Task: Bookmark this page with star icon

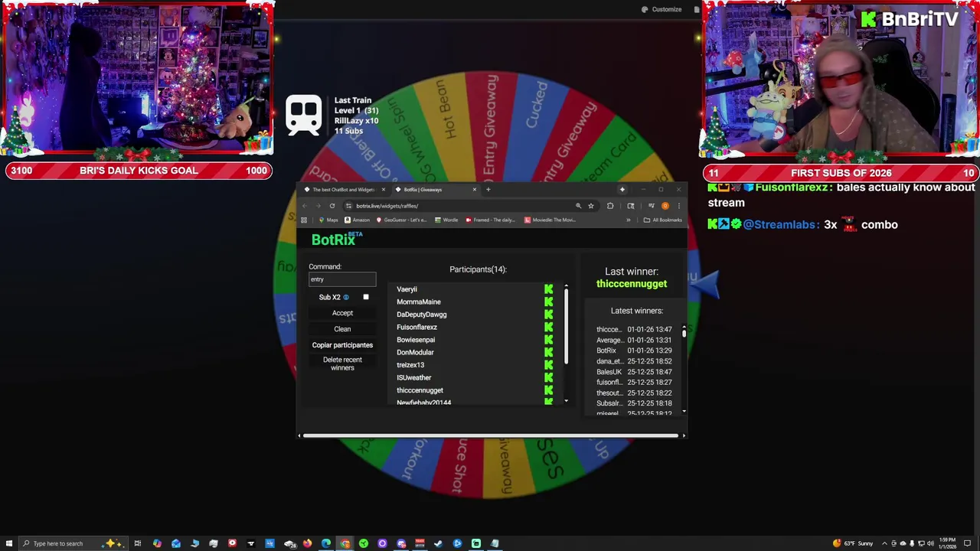Action: [x=590, y=206]
